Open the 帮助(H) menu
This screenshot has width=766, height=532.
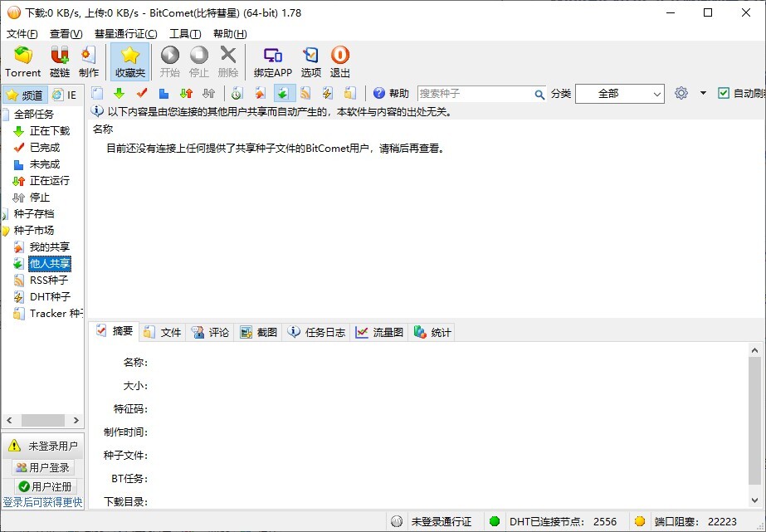(x=230, y=34)
